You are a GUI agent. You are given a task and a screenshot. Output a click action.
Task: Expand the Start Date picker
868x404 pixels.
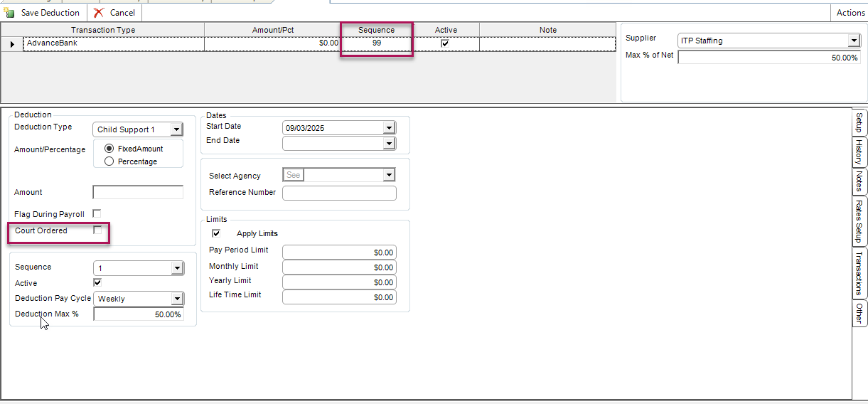coord(388,128)
